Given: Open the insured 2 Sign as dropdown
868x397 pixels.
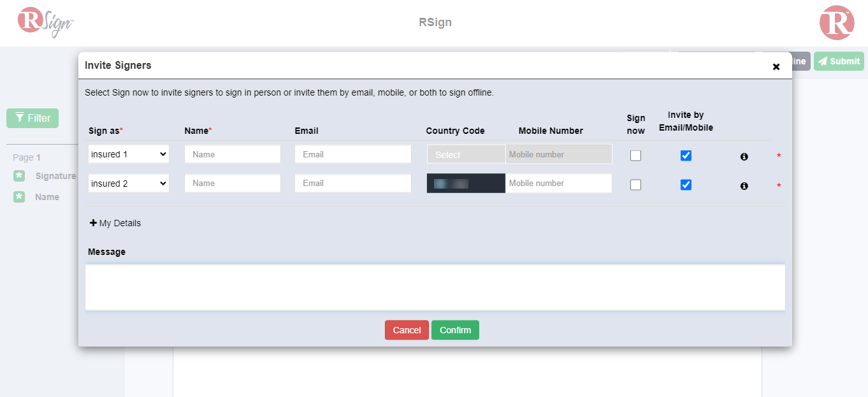Looking at the screenshot, I should tap(129, 184).
